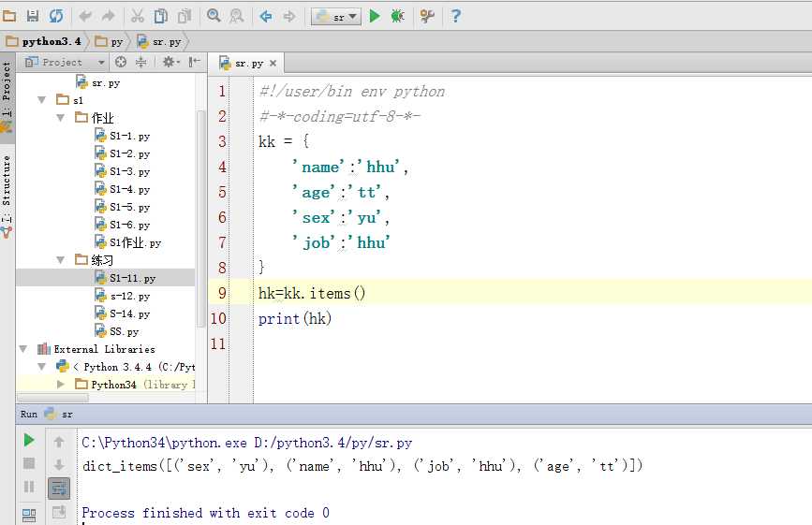Select S1-11.py in project tree
The width and height of the screenshot is (812, 525).
(125, 278)
